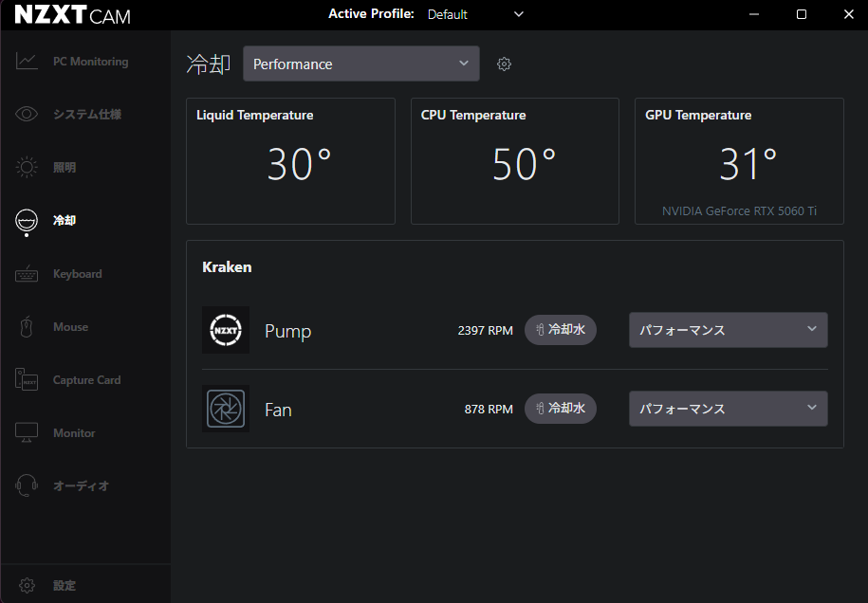Click the 31° GPU temperature reading
Image resolution: width=868 pixels, height=603 pixels.
[x=748, y=164]
